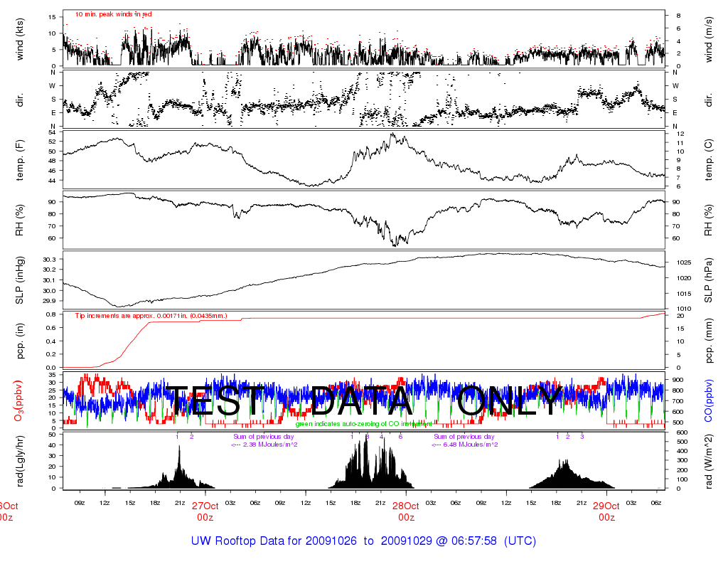Click the 'rad(Lgly/hr)' axis label
Viewport: 728px width, 569px height.
click(19, 461)
